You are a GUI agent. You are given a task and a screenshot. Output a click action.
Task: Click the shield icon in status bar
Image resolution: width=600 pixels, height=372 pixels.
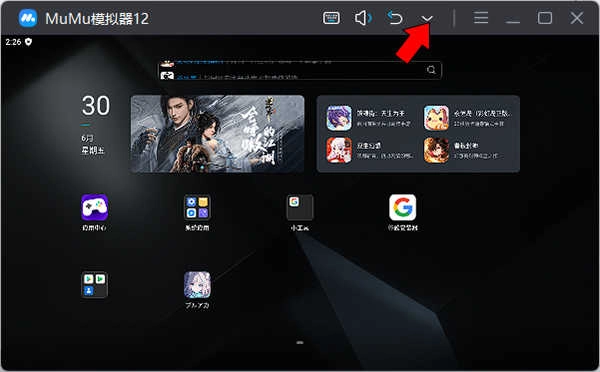(28, 42)
